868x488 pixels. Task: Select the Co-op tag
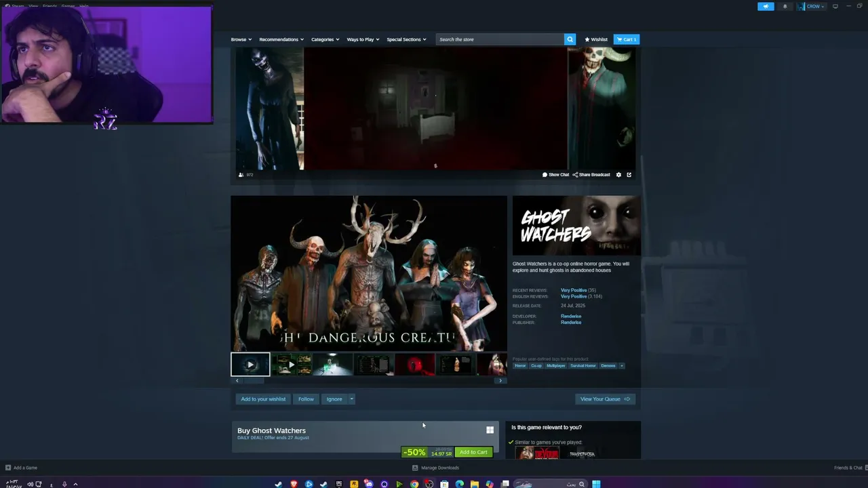click(x=536, y=366)
